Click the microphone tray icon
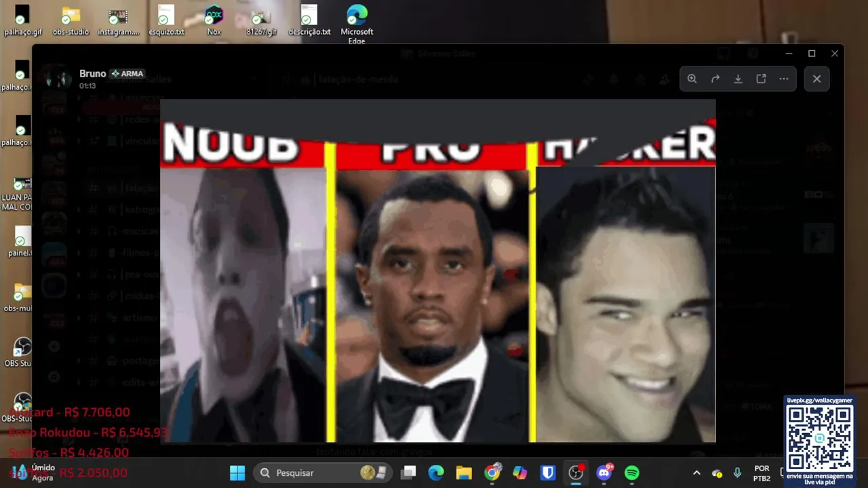 click(x=737, y=473)
